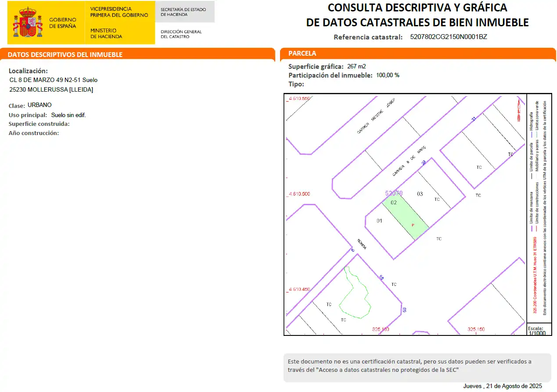This screenshot has height=392, width=557.
Task: Click 'DIRECCIÓN GENERAL DEL CATASTRO' text
Action: click(x=181, y=34)
